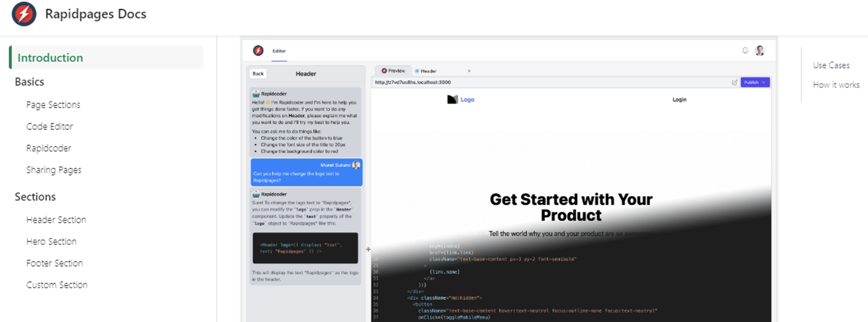The height and width of the screenshot is (322, 868).
Task: Open the Code Editor doc
Action: 50,127
